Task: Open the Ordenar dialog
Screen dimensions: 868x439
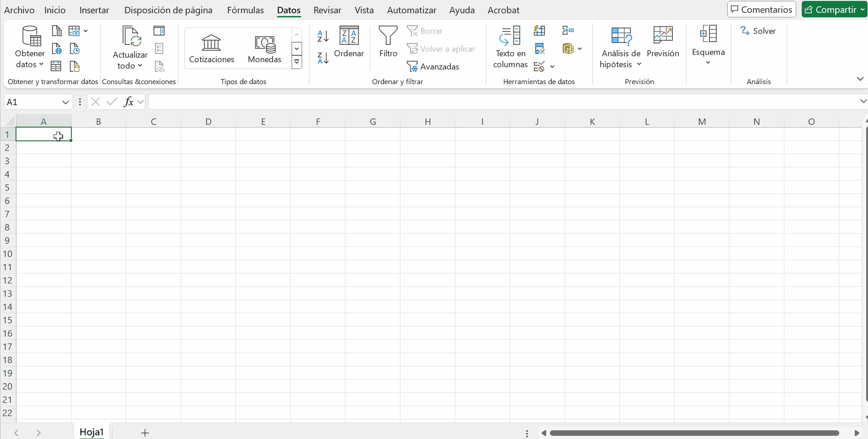Action: pos(349,42)
